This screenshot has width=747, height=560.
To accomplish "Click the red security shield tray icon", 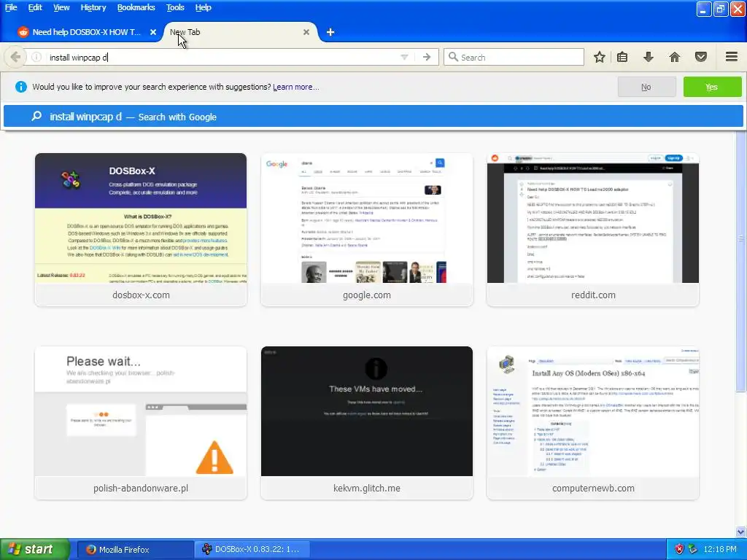I will [679, 550].
